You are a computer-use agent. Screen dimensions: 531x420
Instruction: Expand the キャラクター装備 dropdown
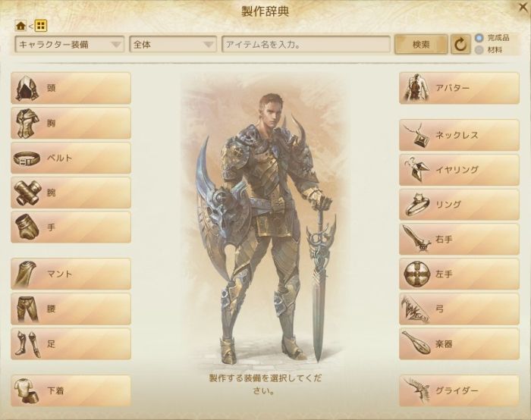(70, 44)
